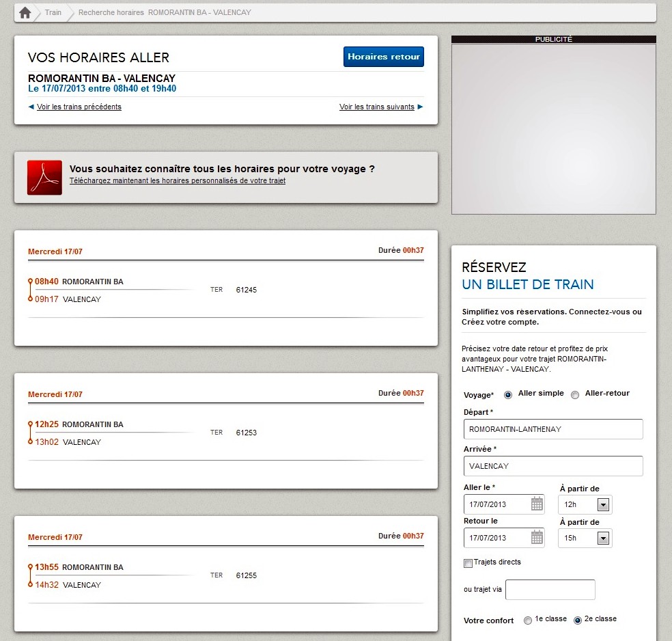Choose 1e classe comfort option
672x641 pixels.
click(528, 620)
